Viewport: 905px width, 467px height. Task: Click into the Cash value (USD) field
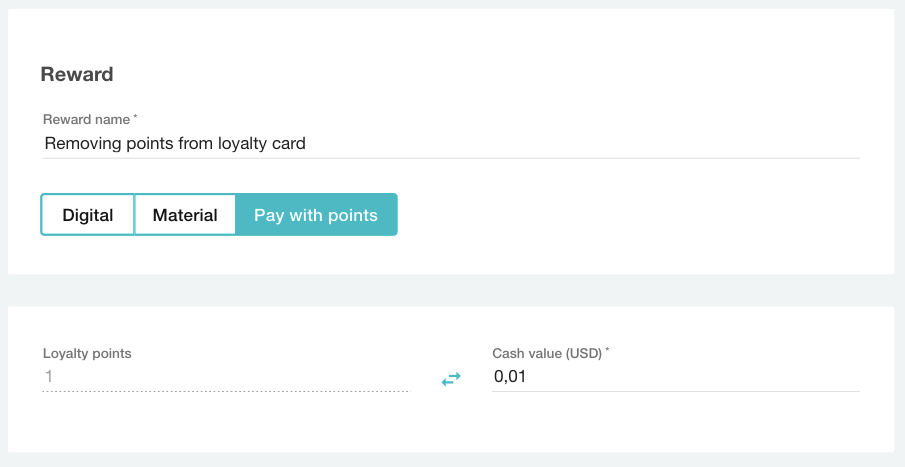click(x=676, y=377)
